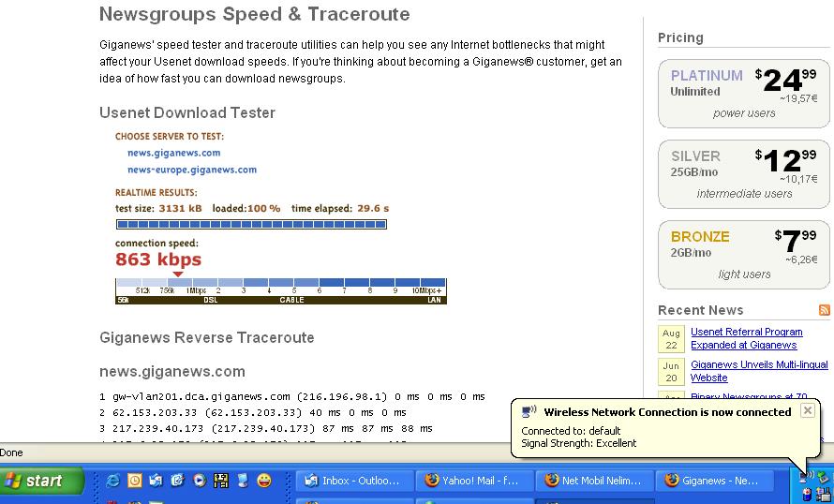Screen dimensions: 834x504
Task: Open the Start menu
Action: 42,481
